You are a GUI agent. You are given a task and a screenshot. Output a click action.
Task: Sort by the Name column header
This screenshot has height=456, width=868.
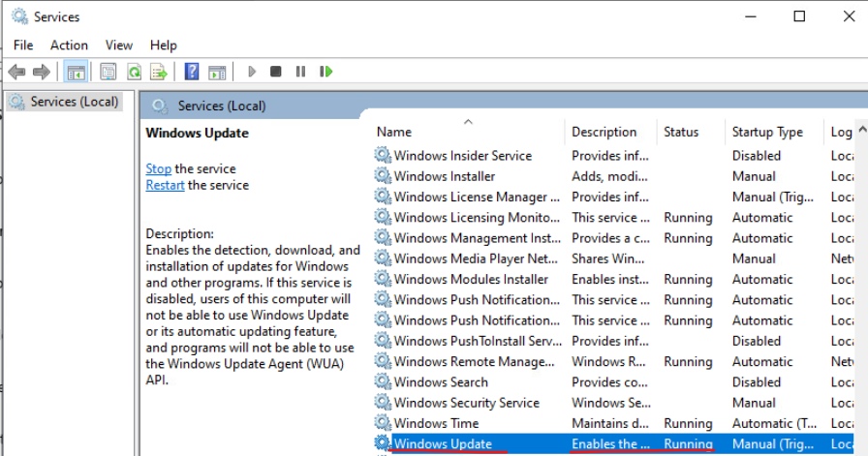pyautogui.click(x=394, y=133)
